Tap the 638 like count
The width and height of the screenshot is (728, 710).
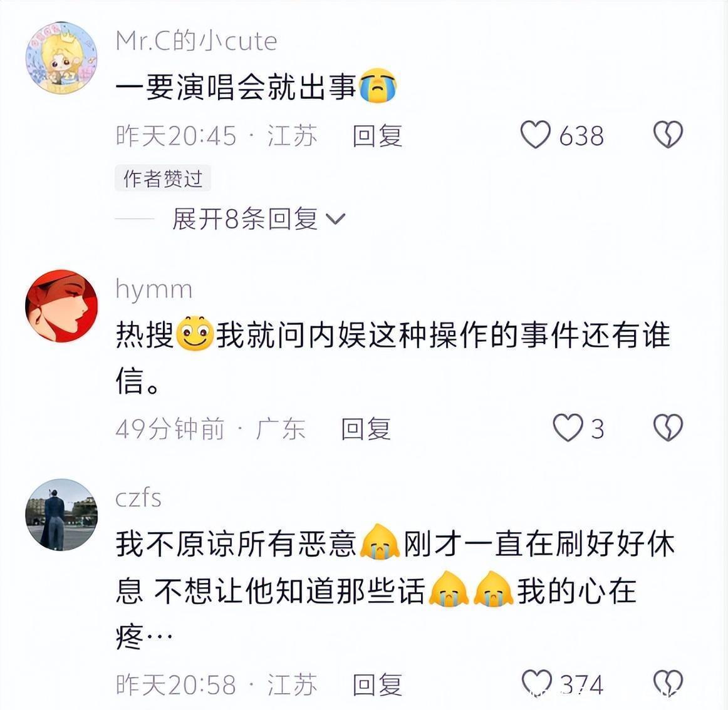pos(581,136)
